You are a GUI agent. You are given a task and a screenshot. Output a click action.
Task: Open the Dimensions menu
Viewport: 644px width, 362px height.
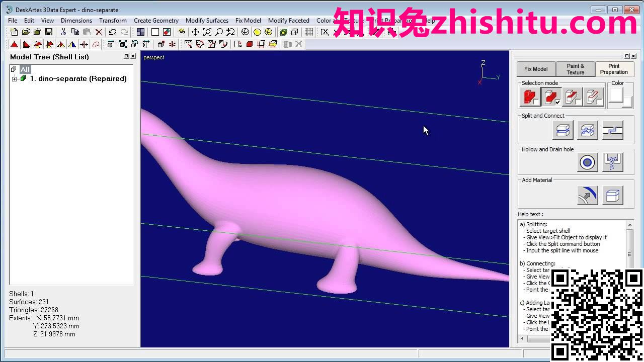click(76, 21)
